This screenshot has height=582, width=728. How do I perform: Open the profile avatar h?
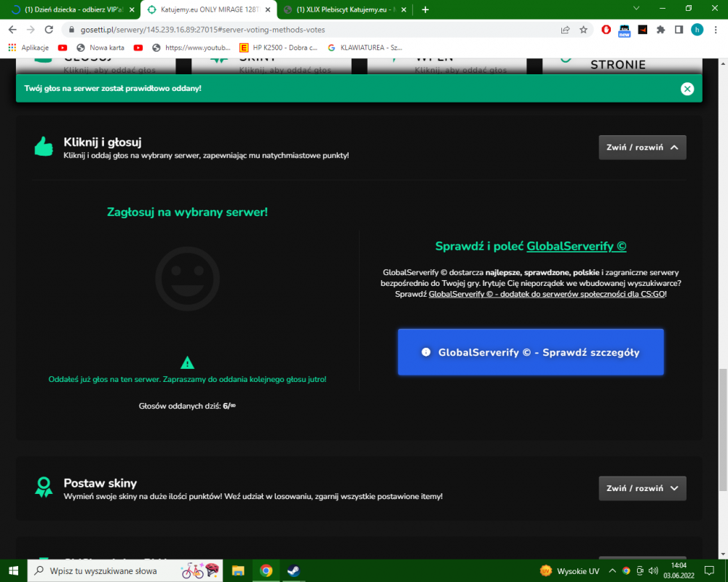click(697, 30)
